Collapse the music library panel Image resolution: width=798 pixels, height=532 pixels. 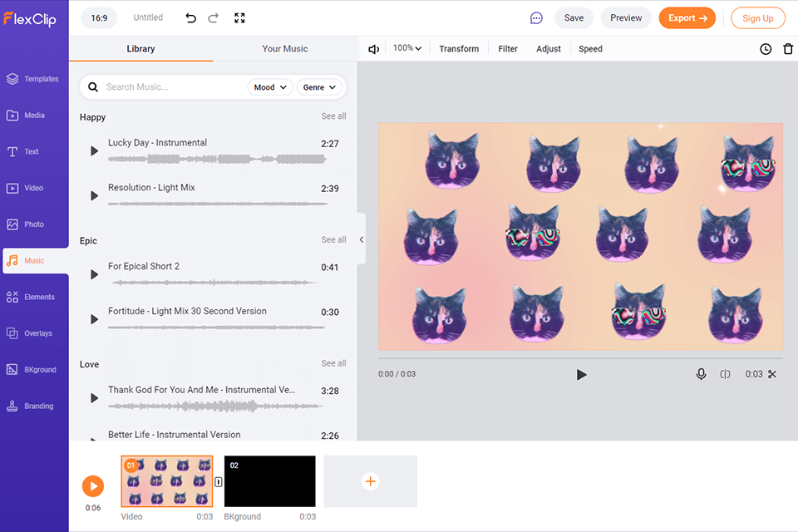362,239
